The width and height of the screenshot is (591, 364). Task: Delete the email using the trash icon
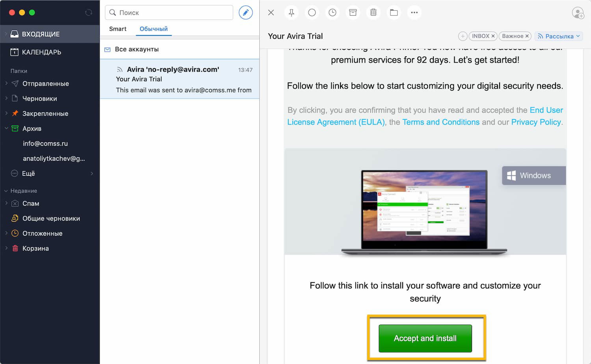374,13
